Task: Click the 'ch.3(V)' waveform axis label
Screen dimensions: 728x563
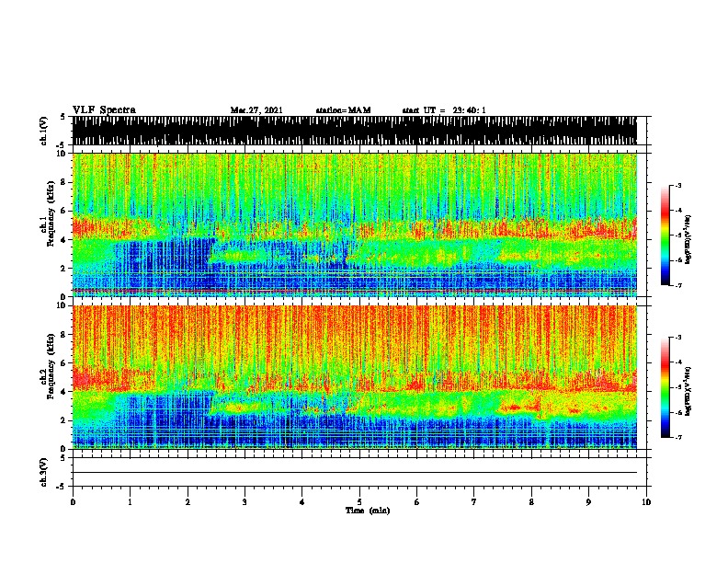Action: pyautogui.click(x=44, y=472)
